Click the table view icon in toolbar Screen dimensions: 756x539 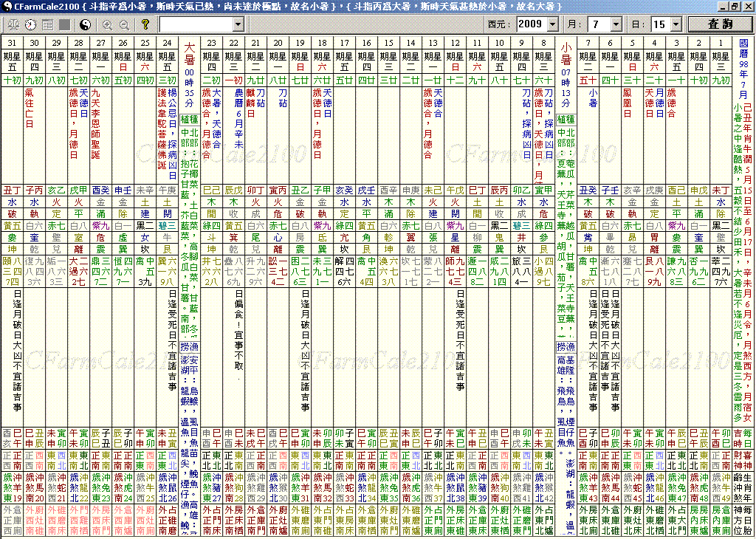coord(48,26)
